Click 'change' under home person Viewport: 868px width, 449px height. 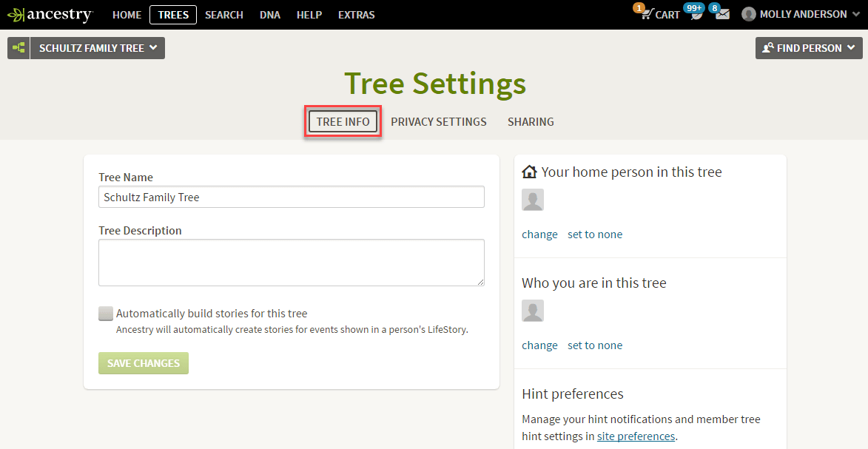pyautogui.click(x=539, y=234)
